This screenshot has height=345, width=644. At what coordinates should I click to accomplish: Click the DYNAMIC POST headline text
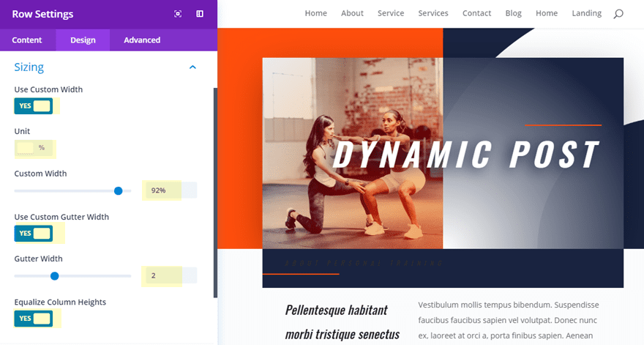click(465, 155)
